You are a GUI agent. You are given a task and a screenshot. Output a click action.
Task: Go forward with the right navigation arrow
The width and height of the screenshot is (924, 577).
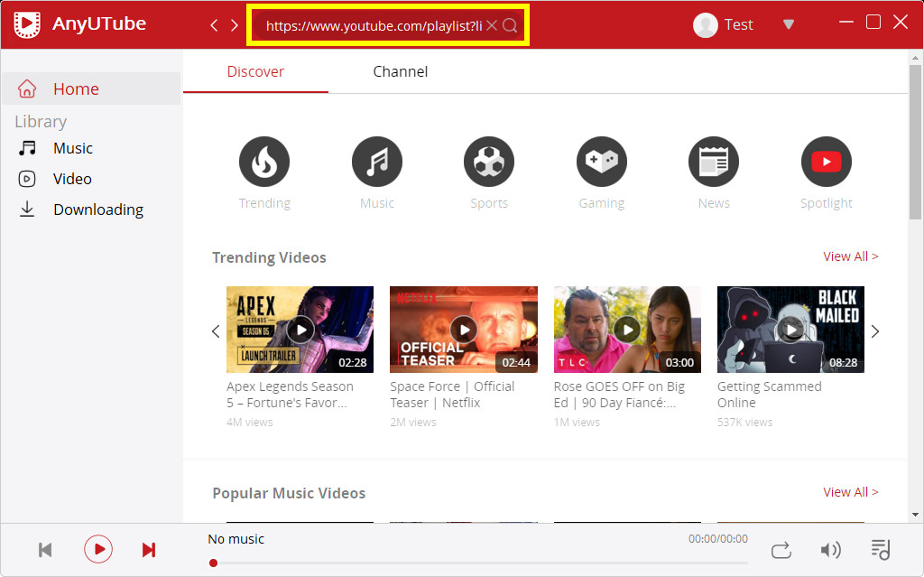tap(235, 25)
